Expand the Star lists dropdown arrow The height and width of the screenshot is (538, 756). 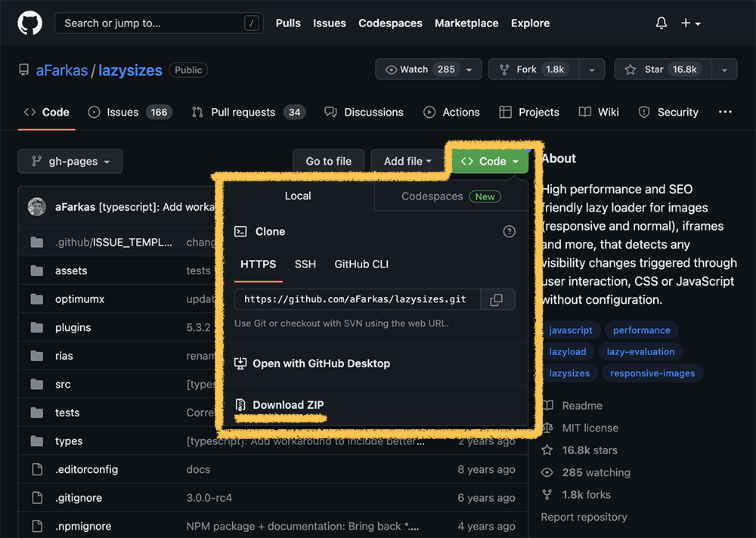point(724,70)
